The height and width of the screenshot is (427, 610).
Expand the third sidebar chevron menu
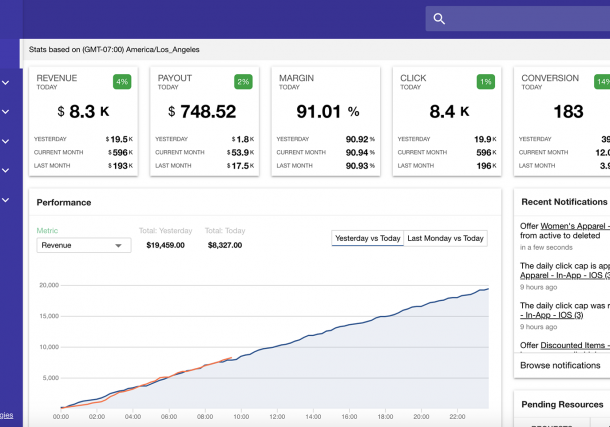click(x=6, y=141)
